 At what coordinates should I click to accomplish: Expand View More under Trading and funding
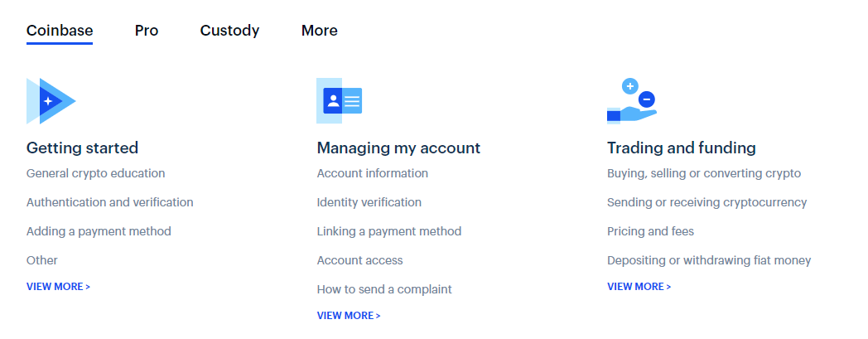pyautogui.click(x=639, y=287)
